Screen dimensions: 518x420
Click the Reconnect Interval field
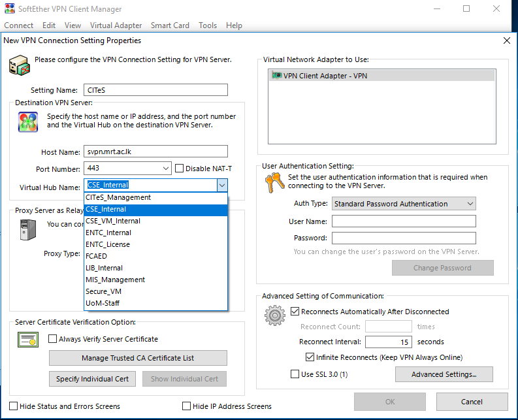tap(389, 342)
